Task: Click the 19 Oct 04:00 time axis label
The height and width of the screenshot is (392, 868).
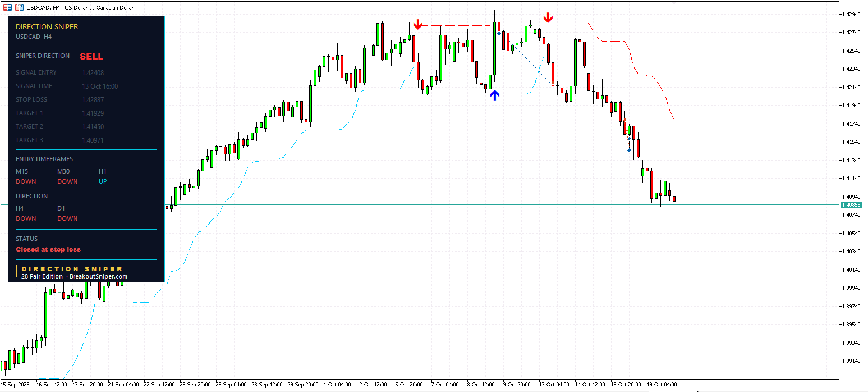Action: coord(662,385)
